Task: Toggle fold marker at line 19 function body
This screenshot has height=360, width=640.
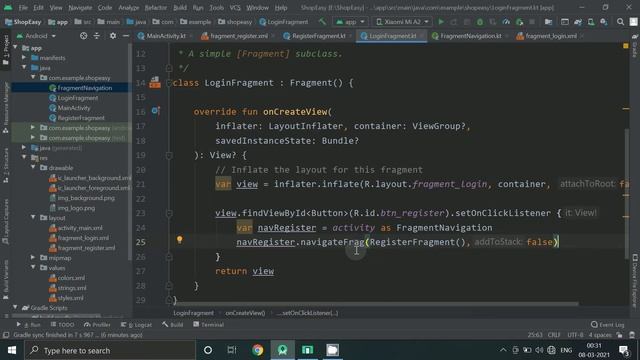Action: [169, 155]
